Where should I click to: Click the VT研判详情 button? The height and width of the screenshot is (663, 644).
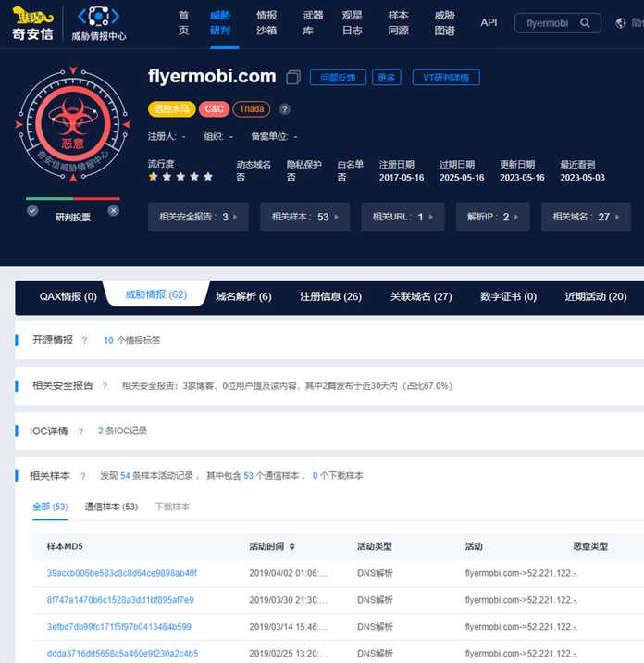pos(446,78)
